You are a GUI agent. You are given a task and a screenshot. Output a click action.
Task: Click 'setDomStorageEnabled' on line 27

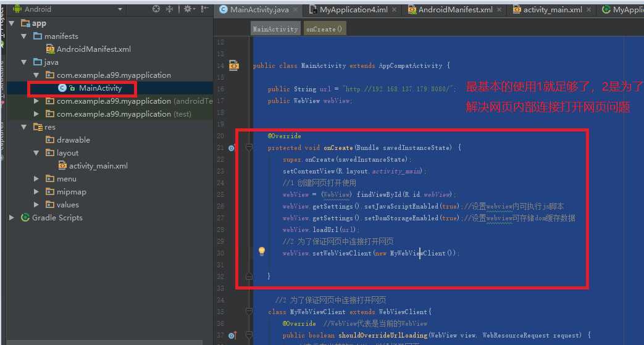[401, 218]
